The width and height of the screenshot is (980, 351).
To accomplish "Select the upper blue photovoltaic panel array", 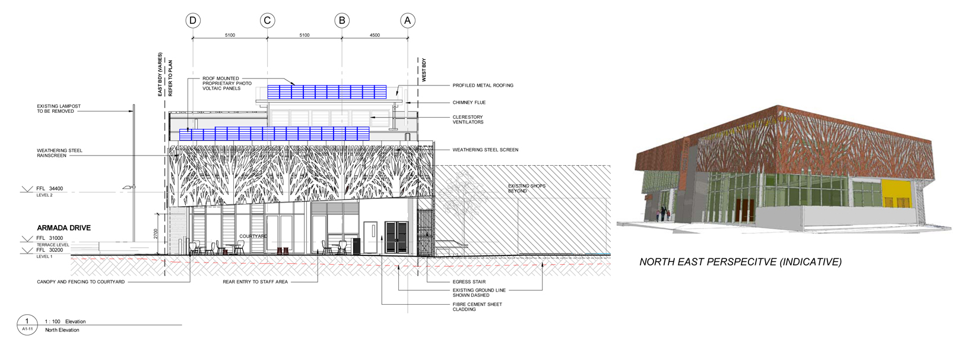I will pos(326,91).
